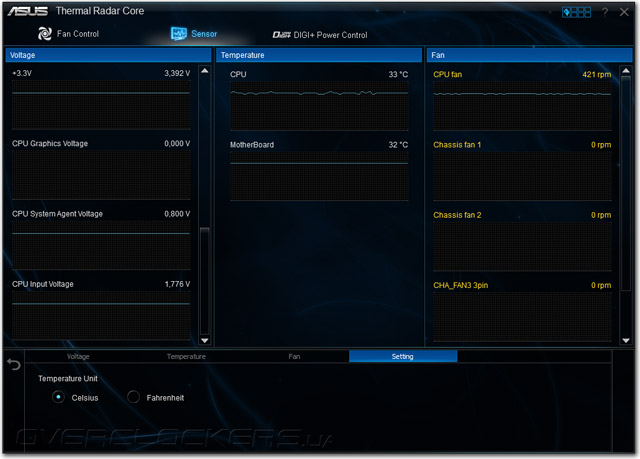
Task: Click the Fan panel scrollbar thumb
Action: pos(626,183)
